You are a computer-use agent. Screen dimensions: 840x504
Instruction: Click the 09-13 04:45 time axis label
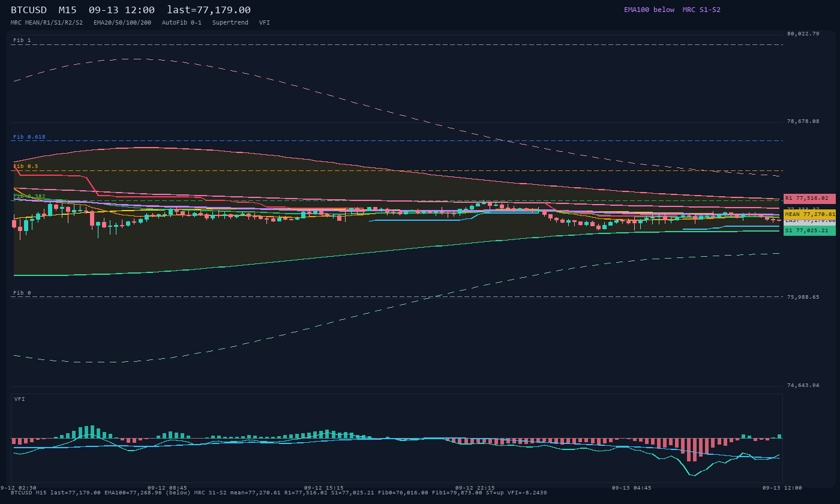click(x=632, y=488)
